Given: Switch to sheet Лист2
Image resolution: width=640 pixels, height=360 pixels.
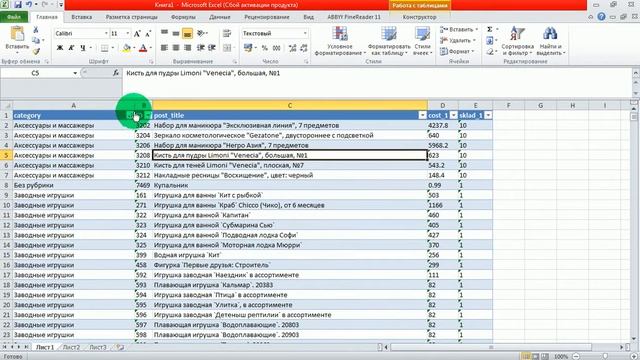Looking at the screenshot, I should (71, 347).
